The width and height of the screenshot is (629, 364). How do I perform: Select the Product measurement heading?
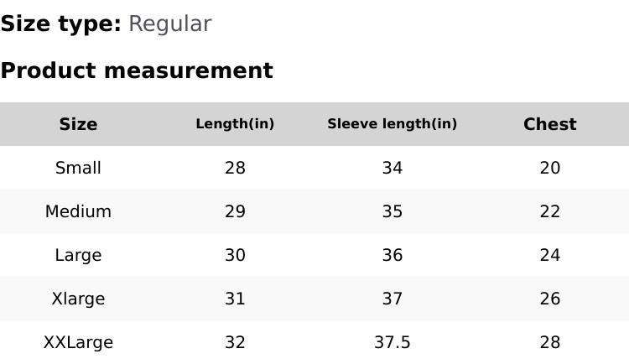(x=137, y=70)
